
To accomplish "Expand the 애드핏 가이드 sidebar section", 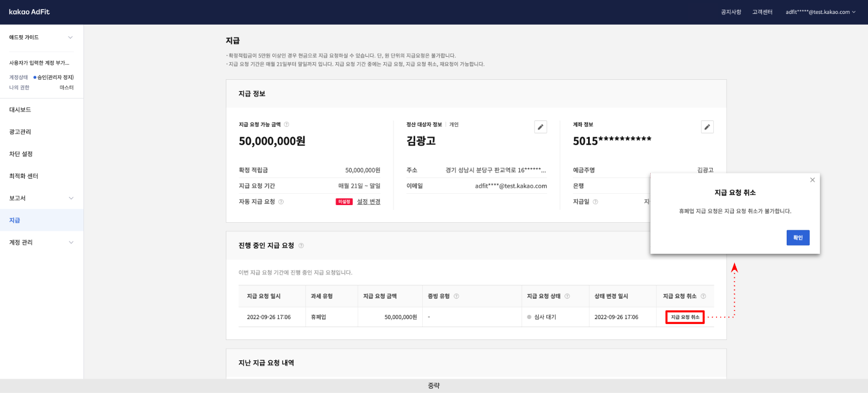I will point(70,37).
